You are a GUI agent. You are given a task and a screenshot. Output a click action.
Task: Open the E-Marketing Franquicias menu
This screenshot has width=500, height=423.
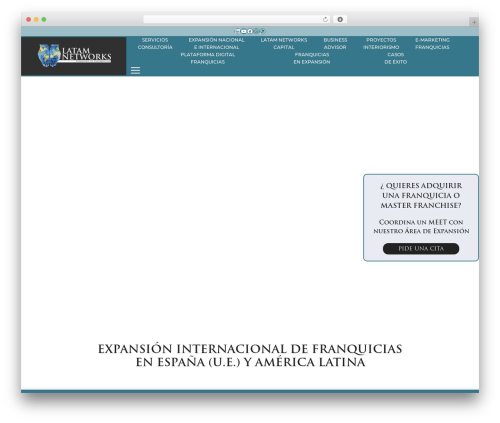pyautogui.click(x=432, y=44)
